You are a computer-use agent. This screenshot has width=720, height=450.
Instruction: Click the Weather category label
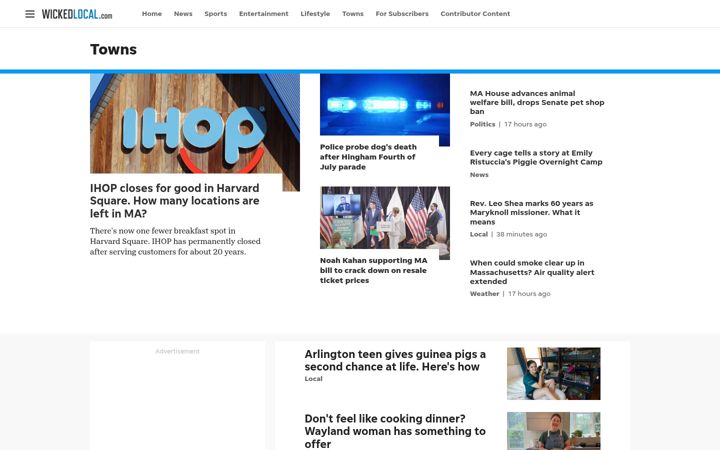[x=484, y=294]
